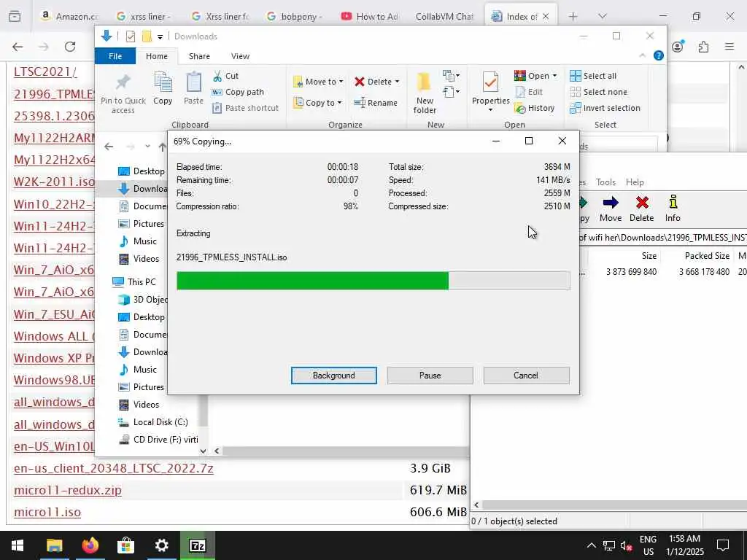Collapse the Explorer ribbon chevron

coord(642,55)
